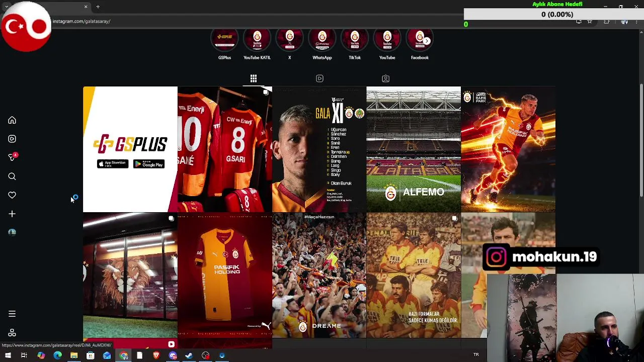Click the TR language indicator in tray
644x362 pixels.
476,355
